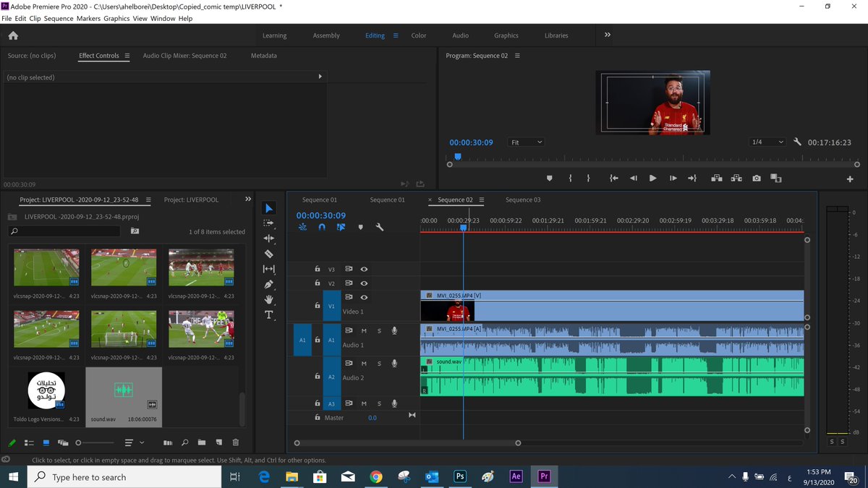Open the Sequence menu
The image size is (868, 488).
(x=59, y=18)
